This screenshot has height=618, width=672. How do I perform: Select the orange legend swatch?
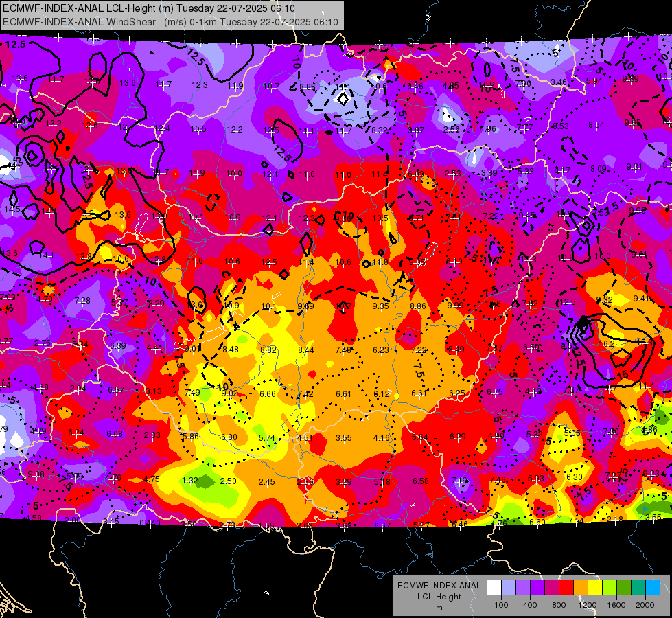581,588
